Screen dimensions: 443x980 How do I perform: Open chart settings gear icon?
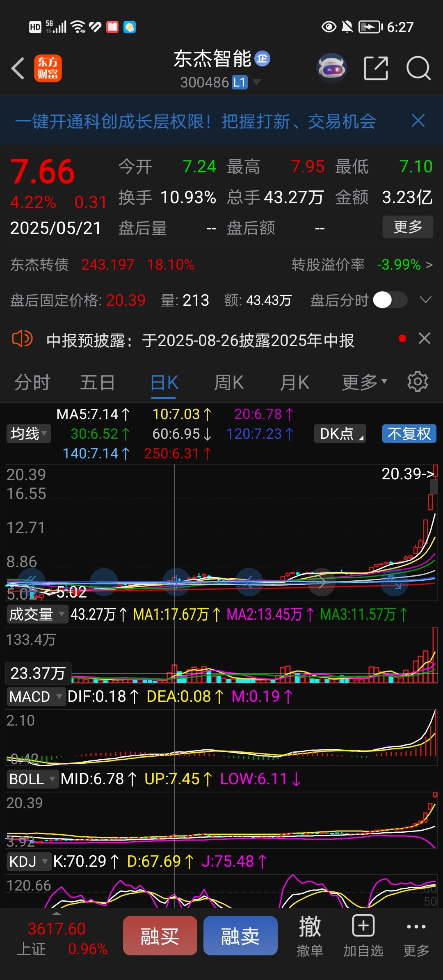coord(418,382)
